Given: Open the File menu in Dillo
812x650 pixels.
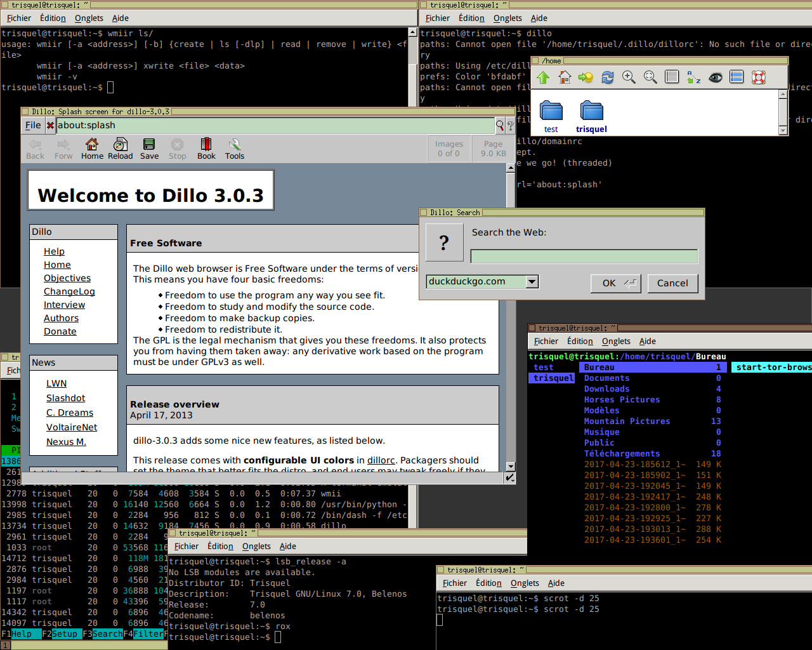Looking at the screenshot, I should click(x=33, y=126).
